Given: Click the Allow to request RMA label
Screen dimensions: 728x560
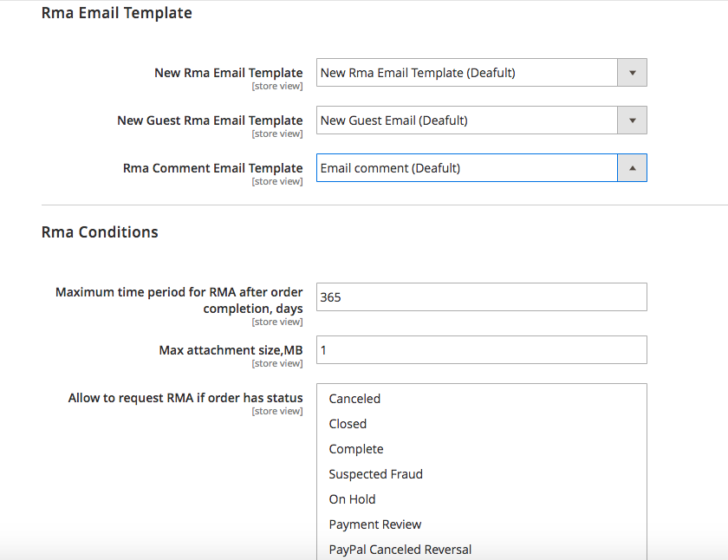Looking at the screenshot, I should coord(185,398).
